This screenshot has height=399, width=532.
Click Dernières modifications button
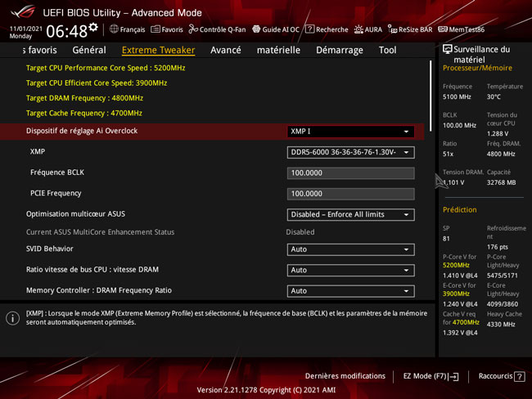click(x=345, y=376)
